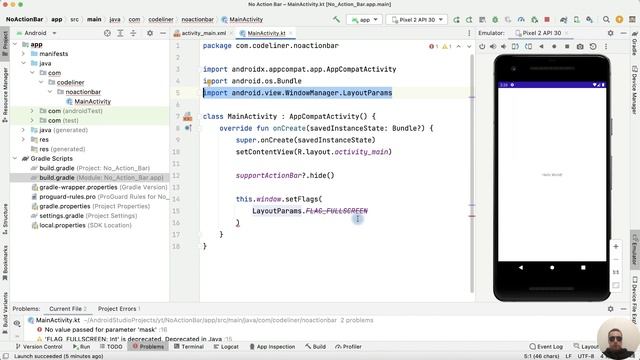Viewport: 640px width, 360px height.
Task: Click the expand all icon in Project panel
Action: [120, 33]
